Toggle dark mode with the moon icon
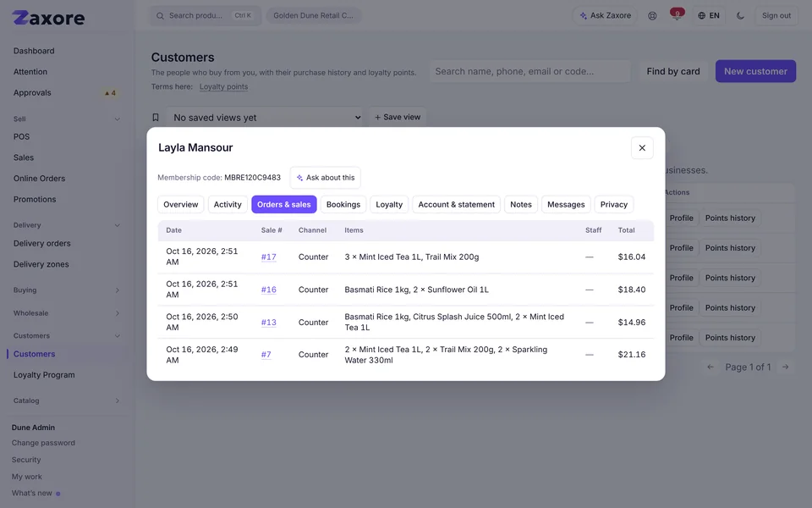This screenshot has width=812, height=508. pyautogui.click(x=740, y=15)
